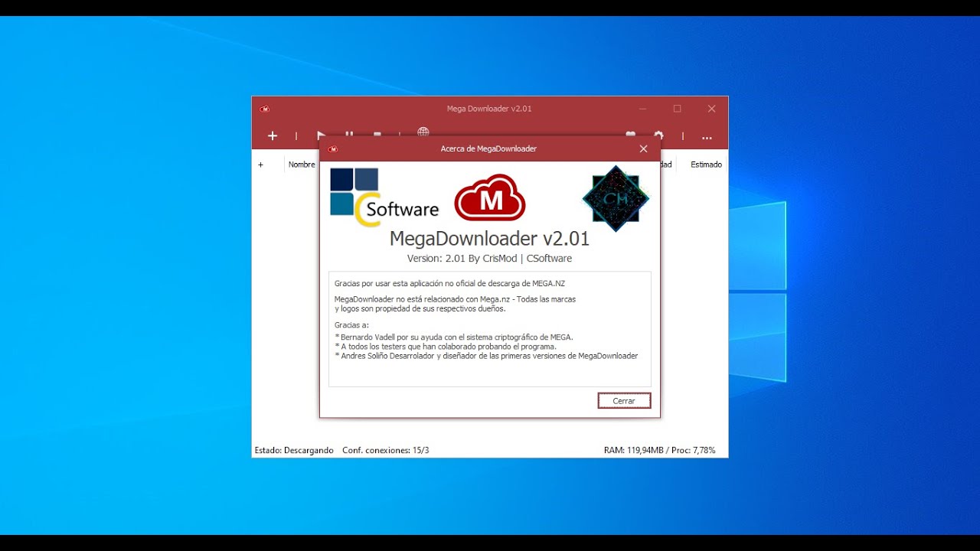Click the Andres Soliño credits line
The image size is (980, 551).
click(486, 356)
